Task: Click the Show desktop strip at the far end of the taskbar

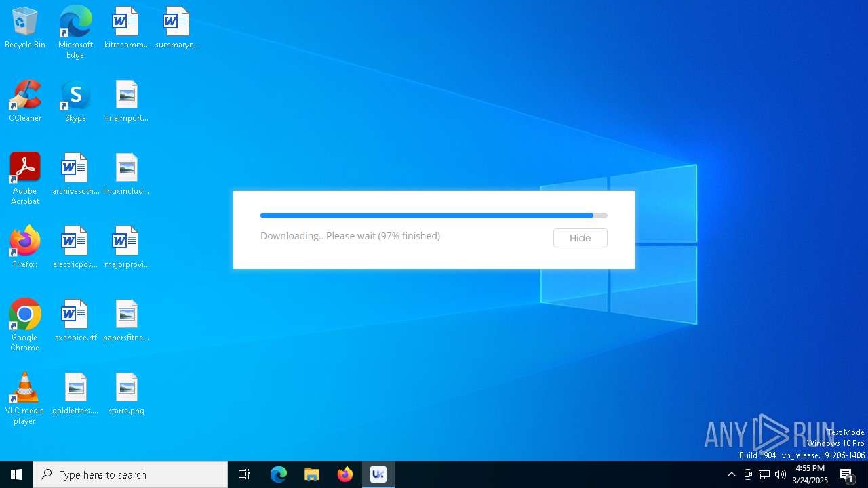Action: (866, 474)
